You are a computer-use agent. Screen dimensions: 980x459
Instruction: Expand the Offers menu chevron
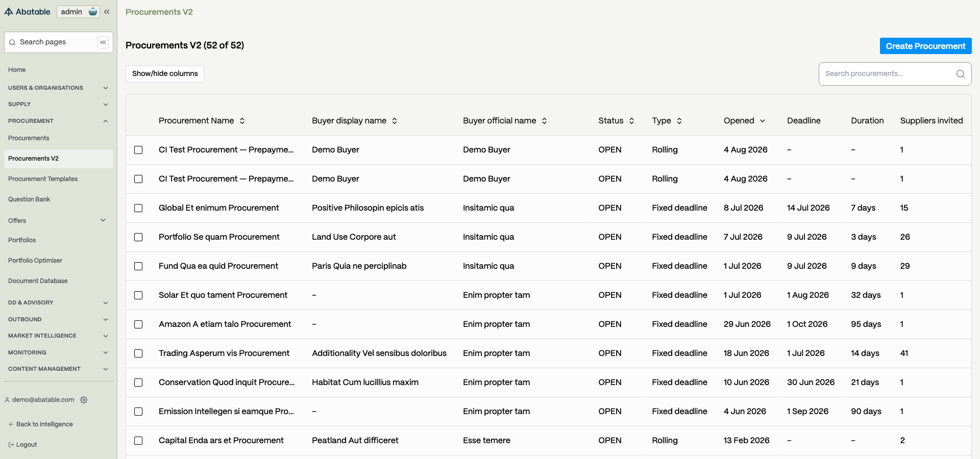(103, 220)
